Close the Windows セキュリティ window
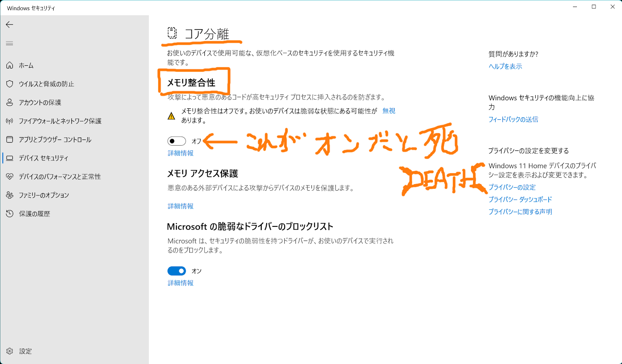Screen dimensions: 622x364 (x=612, y=7)
